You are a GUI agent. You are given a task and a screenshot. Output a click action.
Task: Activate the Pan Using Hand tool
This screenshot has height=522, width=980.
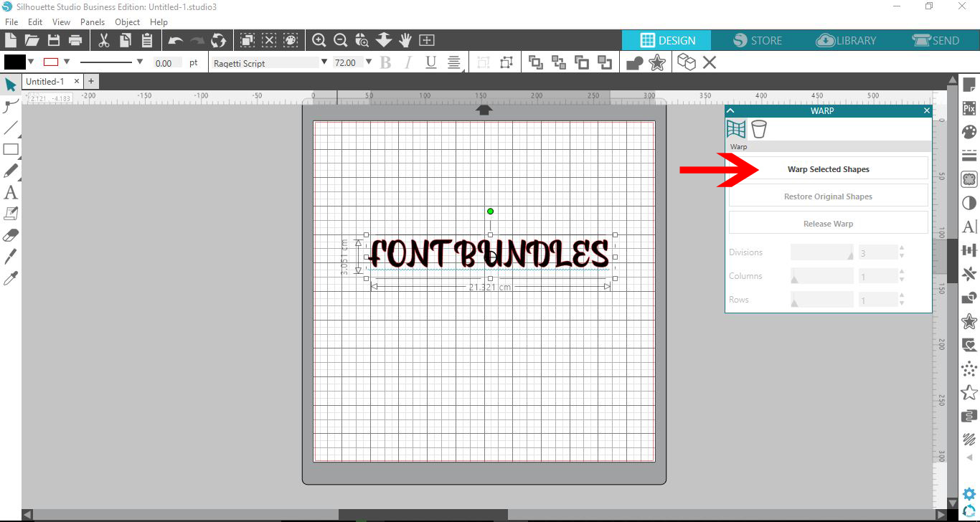pos(405,40)
